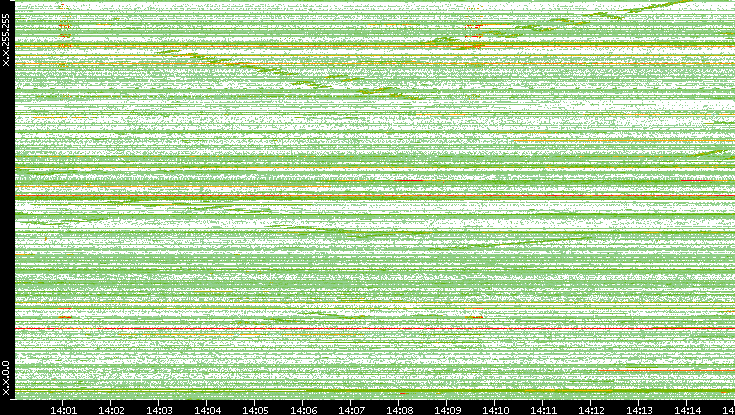
Task: Click the x.x.0.0 axis label
Action: tap(6, 378)
